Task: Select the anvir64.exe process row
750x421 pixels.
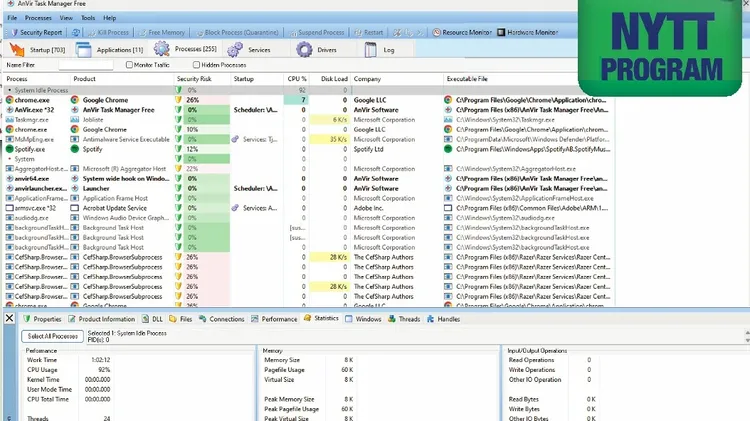Action: [x=309, y=178]
